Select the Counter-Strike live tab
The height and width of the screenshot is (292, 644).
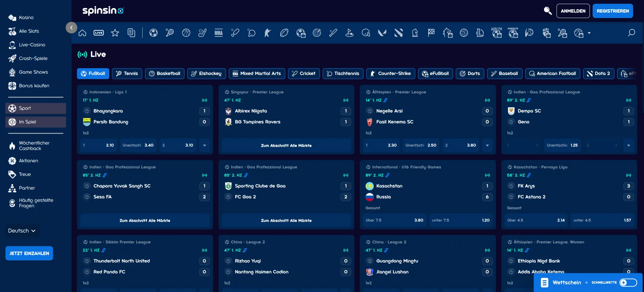(x=391, y=74)
